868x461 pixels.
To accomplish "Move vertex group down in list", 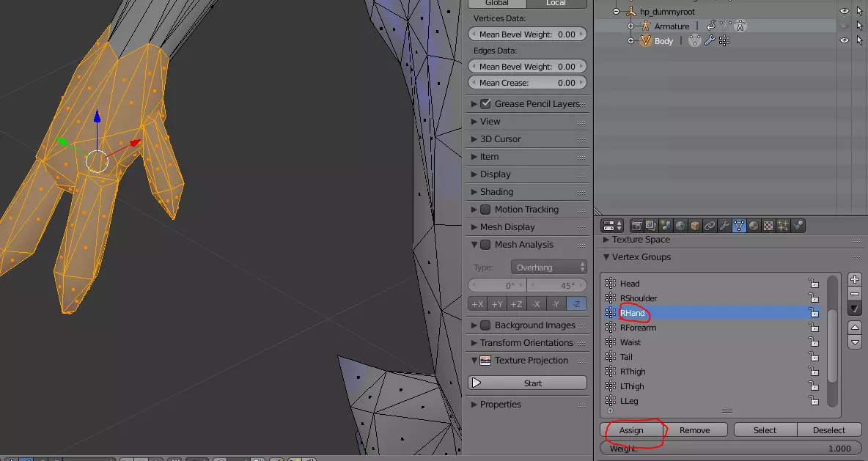I will [x=855, y=342].
